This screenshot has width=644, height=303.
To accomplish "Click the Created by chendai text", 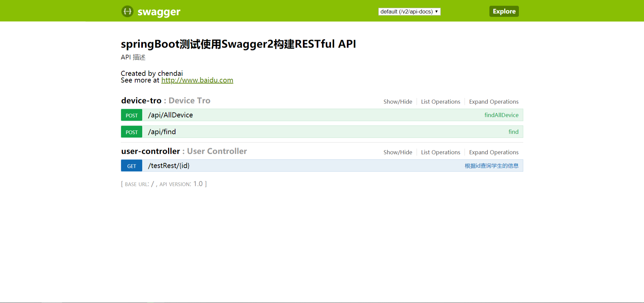I will pyautogui.click(x=152, y=73).
